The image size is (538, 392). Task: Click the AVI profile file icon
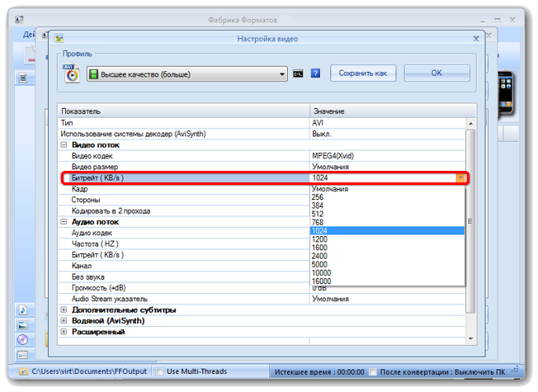coord(71,73)
